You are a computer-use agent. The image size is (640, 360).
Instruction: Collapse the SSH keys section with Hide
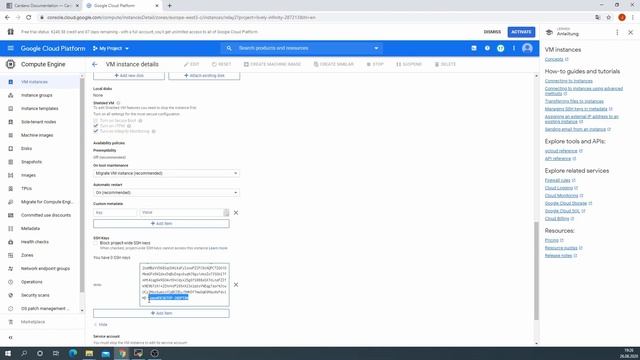click(x=101, y=324)
